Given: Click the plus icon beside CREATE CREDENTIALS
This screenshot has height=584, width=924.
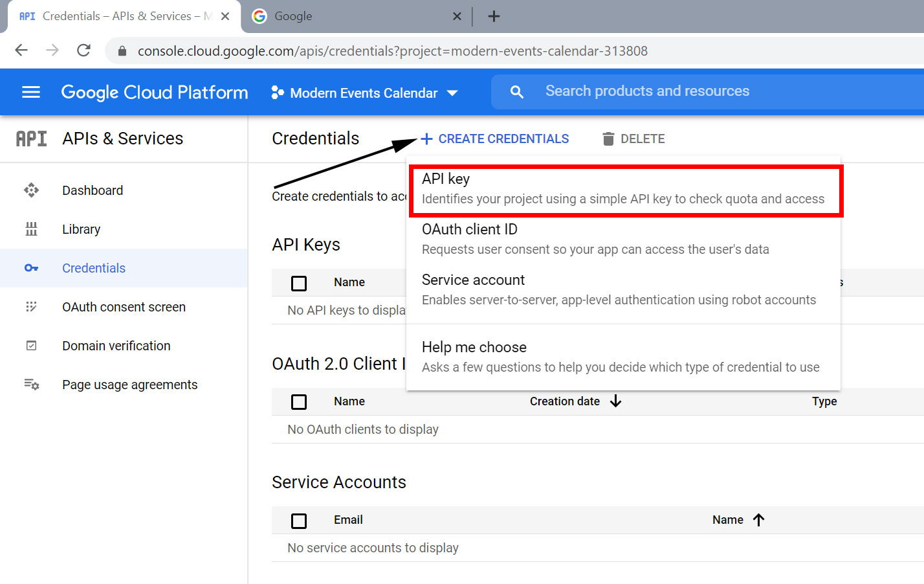Looking at the screenshot, I should point(426,139).
